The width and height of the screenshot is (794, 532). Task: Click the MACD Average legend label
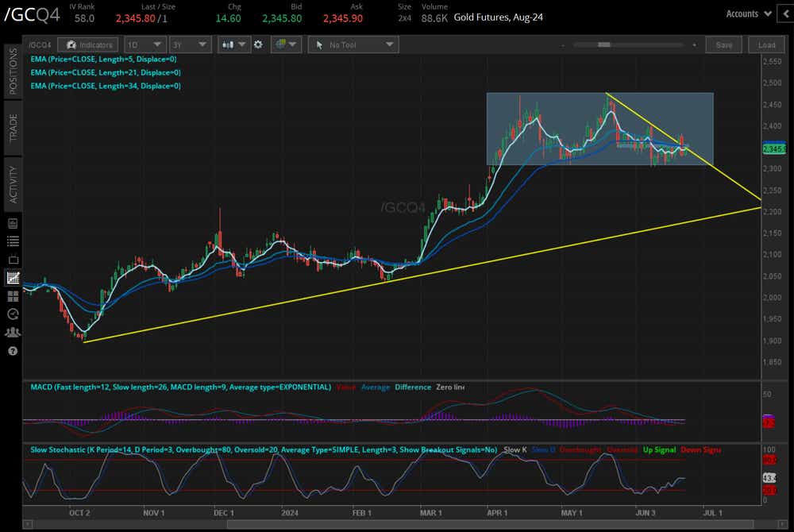tap(376, 387)
